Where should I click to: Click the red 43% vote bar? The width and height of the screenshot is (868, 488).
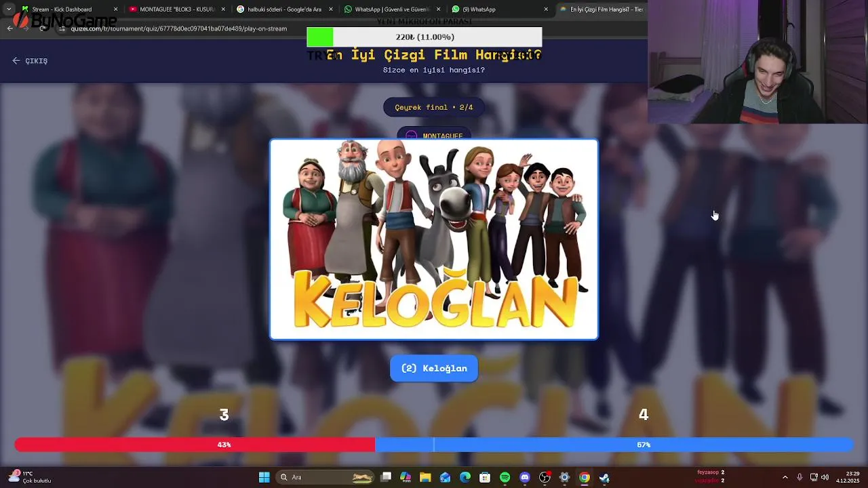(x=195, y=445)
